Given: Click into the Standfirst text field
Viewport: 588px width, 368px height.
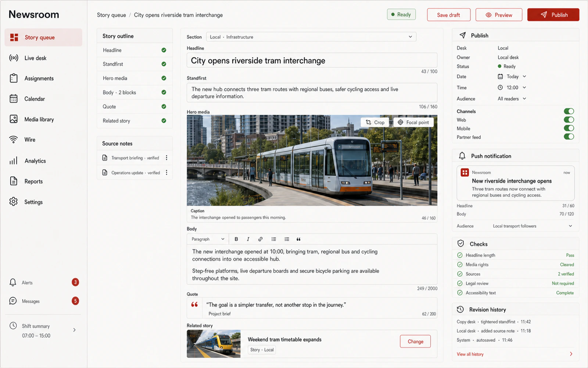Looking at the screenshot, I should coord(312,93).
